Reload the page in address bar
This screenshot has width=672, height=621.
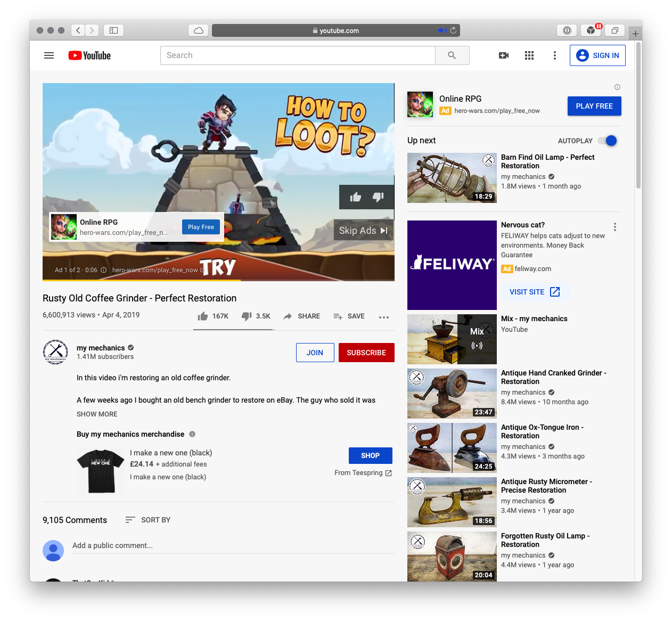pos(454,30)
